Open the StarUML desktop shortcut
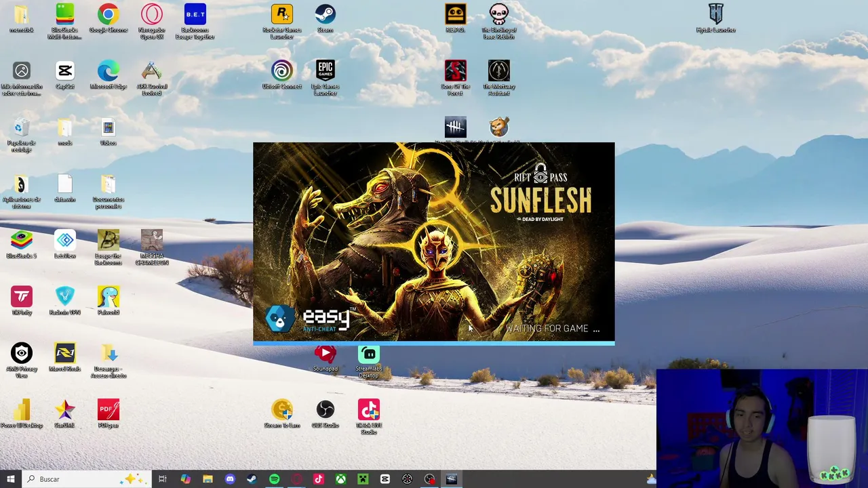Screen dimensions: 868x488 65,413
